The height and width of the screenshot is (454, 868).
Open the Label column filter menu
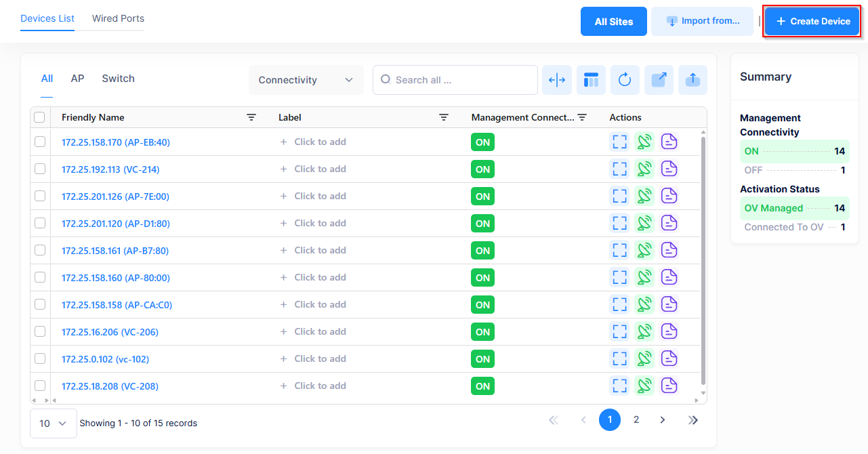(444, 117)
